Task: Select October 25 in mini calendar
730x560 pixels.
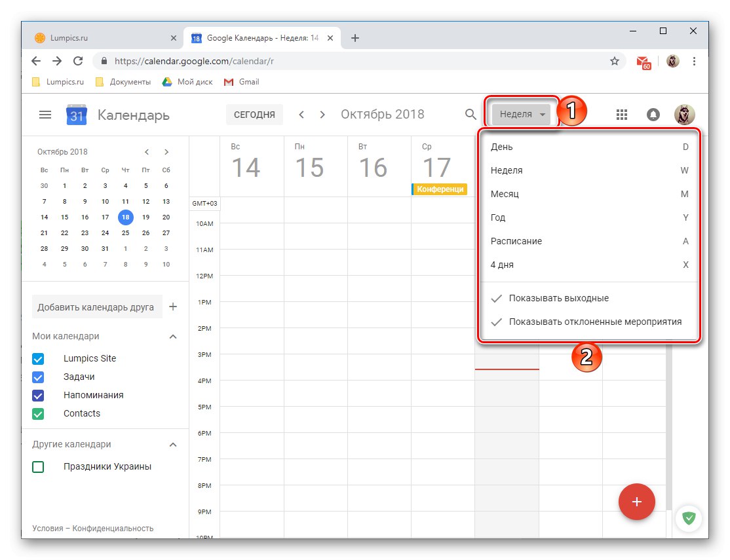Action: (126, 233)
